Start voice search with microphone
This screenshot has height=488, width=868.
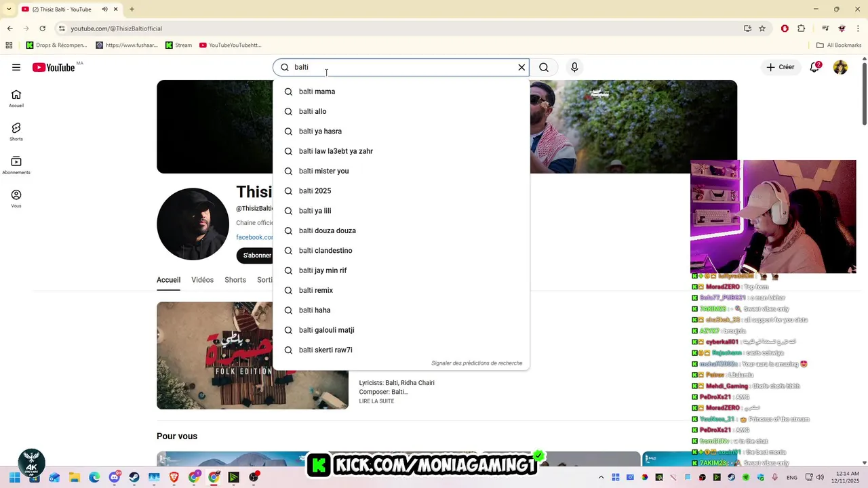tap(574, 67)
